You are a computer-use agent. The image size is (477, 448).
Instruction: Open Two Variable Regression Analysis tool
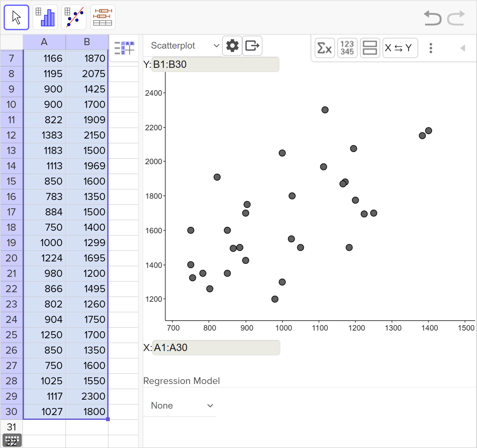(x=74, y=17)
